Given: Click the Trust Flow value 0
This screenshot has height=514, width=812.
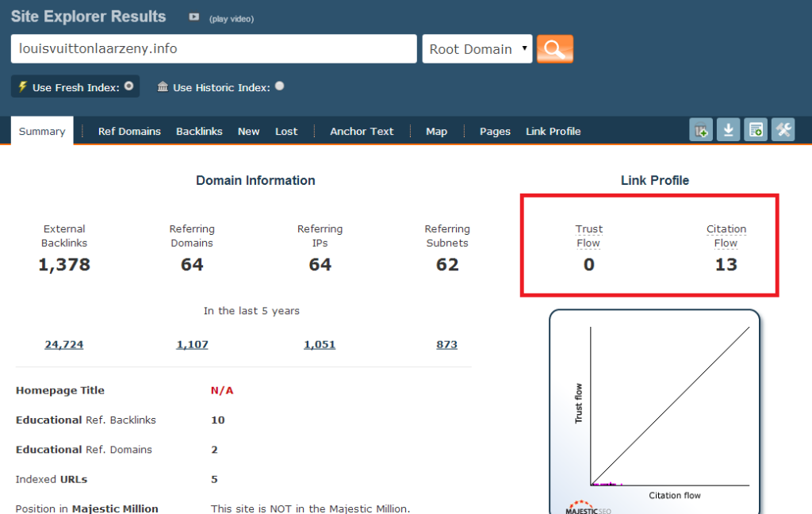Looking at the screenshot, I should [x=589, y=265].
